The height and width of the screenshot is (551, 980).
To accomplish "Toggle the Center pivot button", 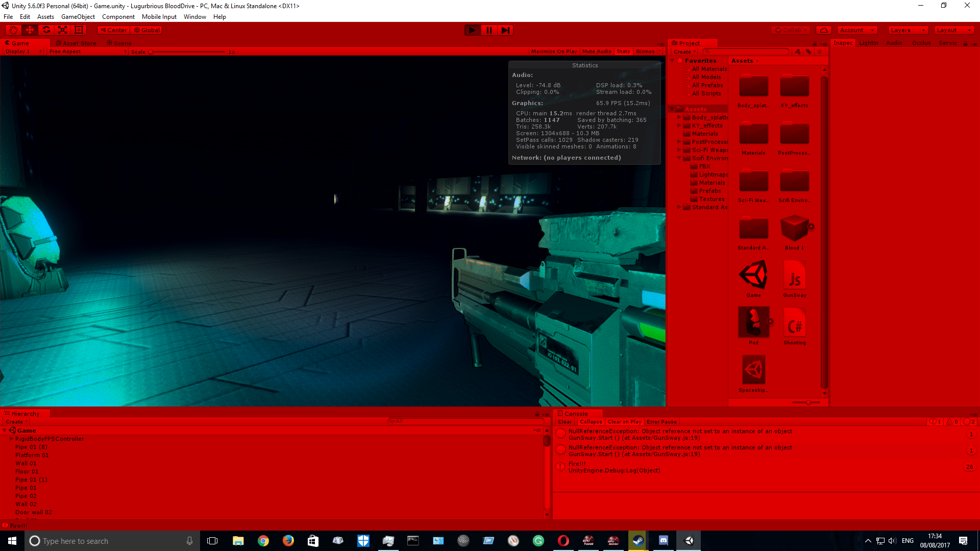I will click(x=113, y=30).
